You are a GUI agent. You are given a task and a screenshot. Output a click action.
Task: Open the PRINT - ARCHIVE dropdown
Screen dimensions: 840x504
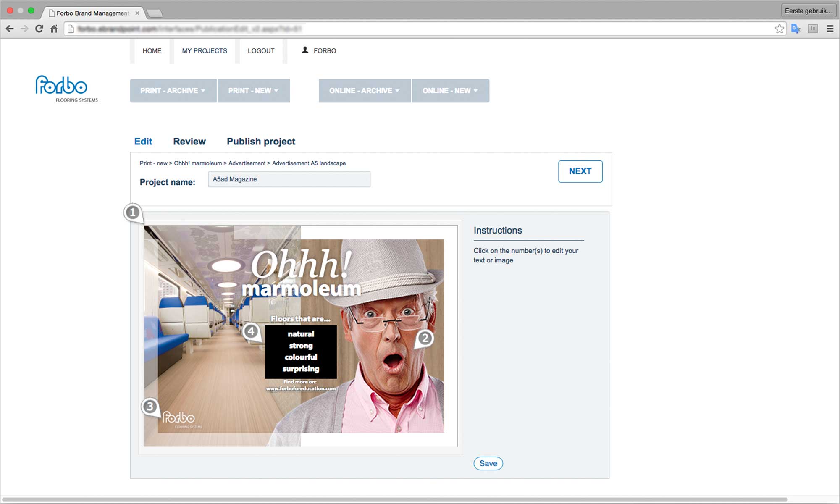[173, 90]
